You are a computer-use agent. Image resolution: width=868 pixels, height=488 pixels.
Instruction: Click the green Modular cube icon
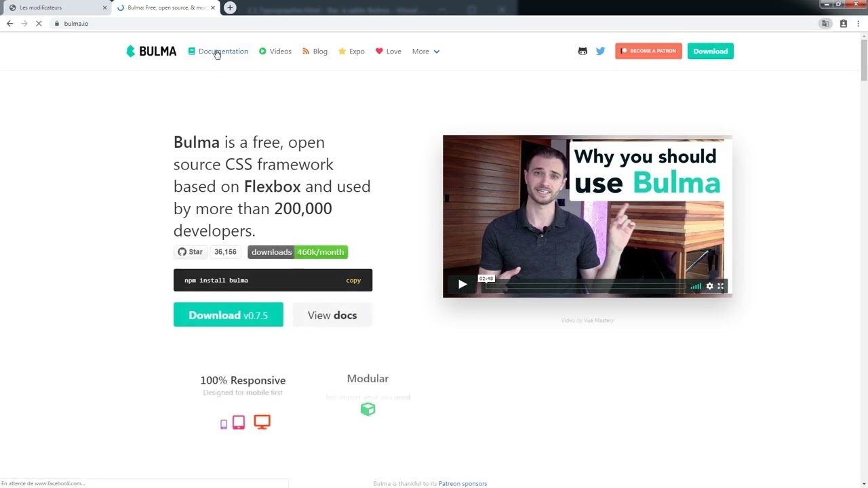(x=368, y=409)
